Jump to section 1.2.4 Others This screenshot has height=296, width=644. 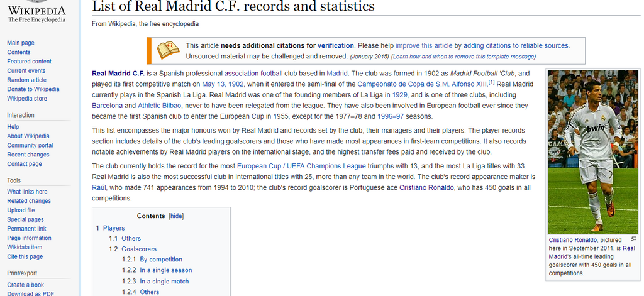[x=150, y=292]
